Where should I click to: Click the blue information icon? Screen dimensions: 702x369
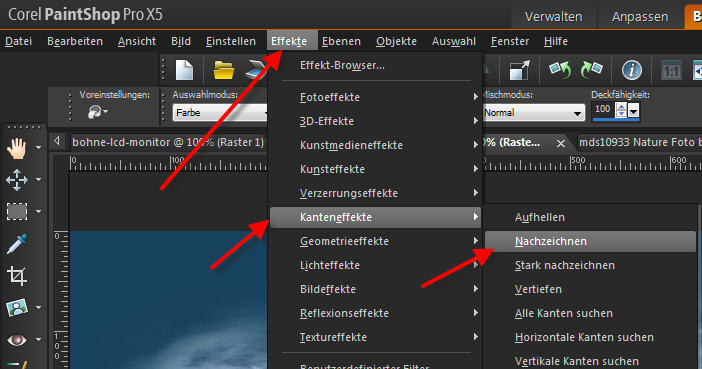point(632,70)
